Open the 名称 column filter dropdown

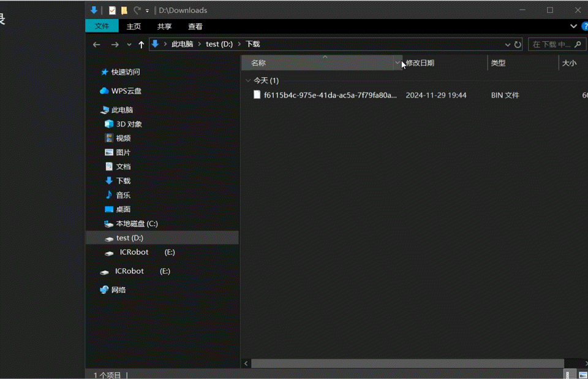click(x=397, y=63)
